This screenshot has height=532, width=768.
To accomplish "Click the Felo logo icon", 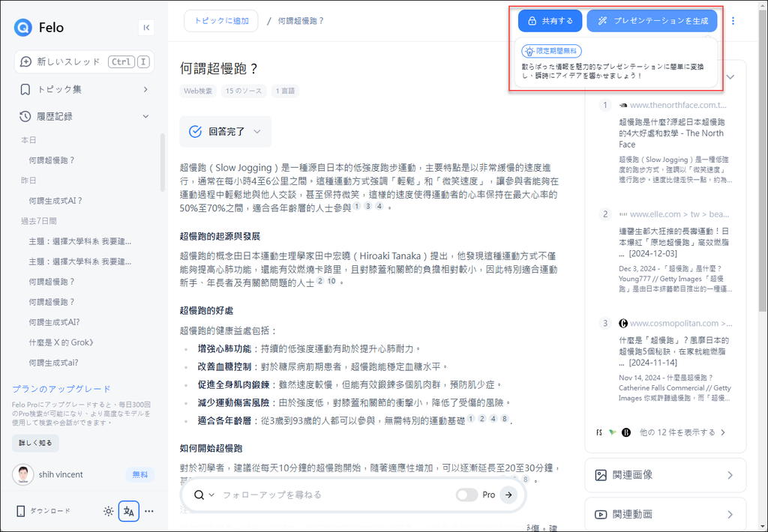I will tap(23, 28).
